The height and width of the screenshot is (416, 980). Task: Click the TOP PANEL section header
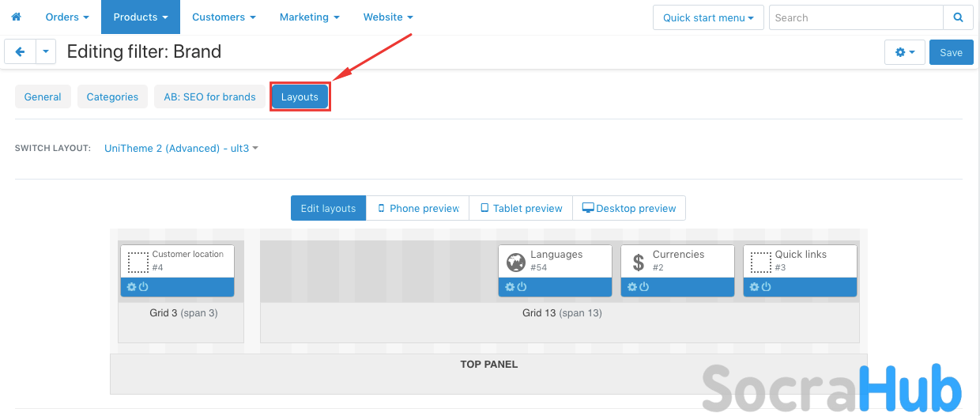[x=488, y=365]
